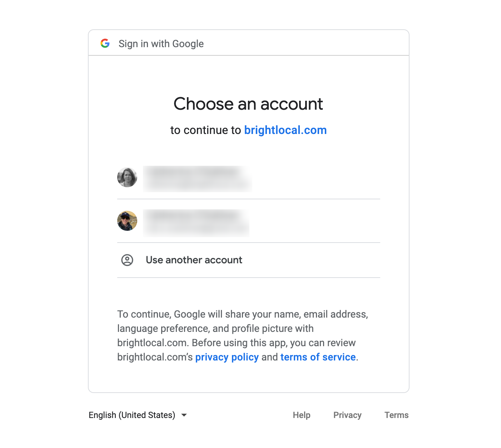Viewport: 501px width, 448px height.
Task: Pick the second blurred account name
Action: 196,223
